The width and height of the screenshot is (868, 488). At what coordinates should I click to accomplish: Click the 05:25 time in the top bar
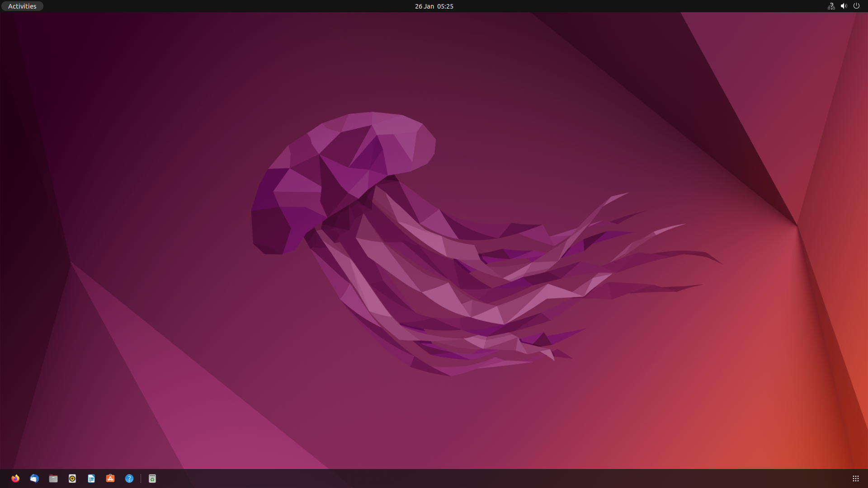[445, 6]
